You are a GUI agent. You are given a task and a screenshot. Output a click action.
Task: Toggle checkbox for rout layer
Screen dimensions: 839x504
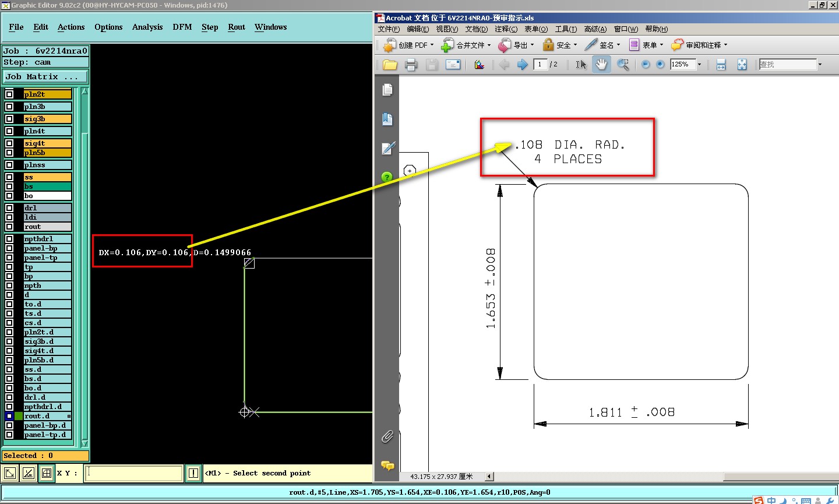pyautogui.click(x=9, y=227)
